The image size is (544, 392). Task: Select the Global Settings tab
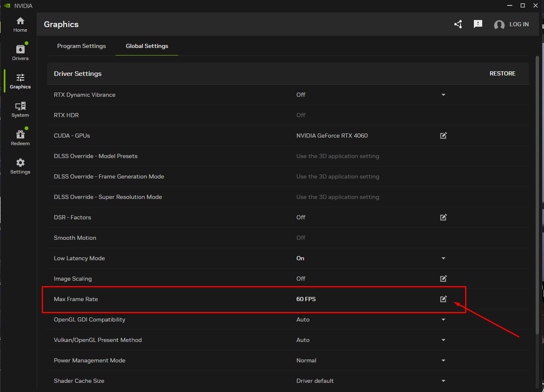click(147, 46)
